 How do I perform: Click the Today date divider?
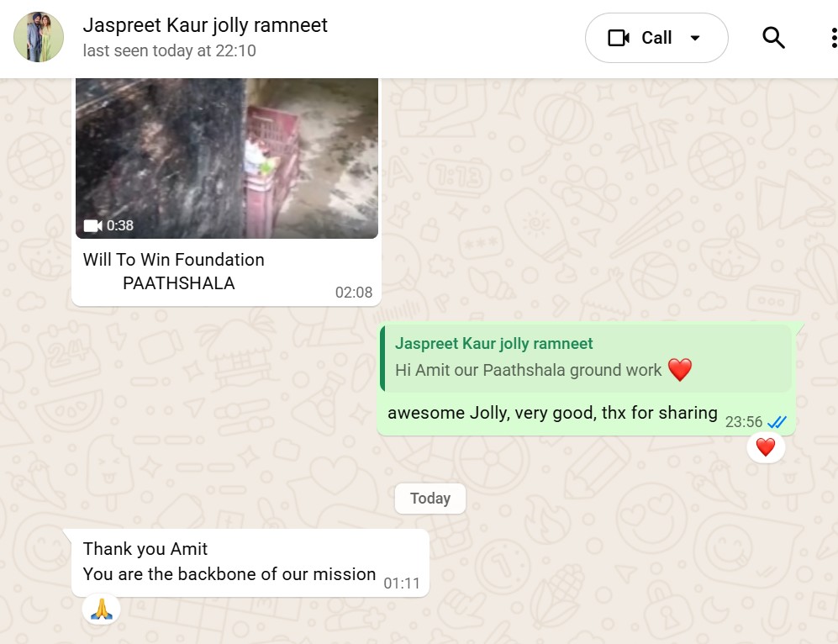pos(430,498)
